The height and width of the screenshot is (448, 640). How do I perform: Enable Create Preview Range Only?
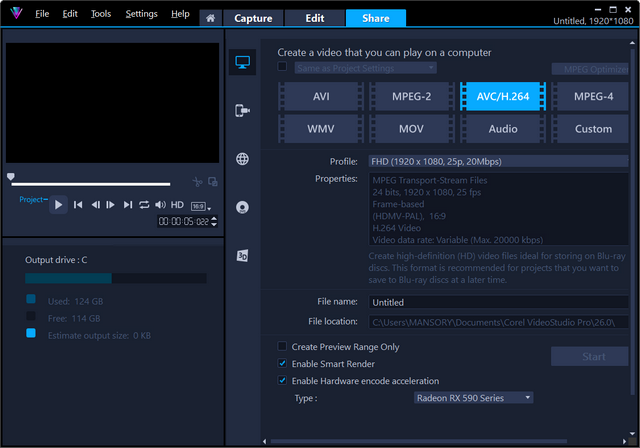282,347
